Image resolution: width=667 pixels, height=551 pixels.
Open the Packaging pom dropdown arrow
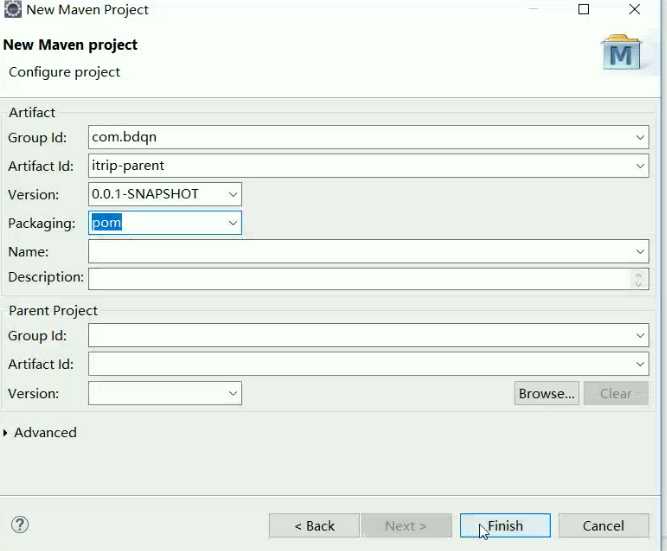coord(233,223)
